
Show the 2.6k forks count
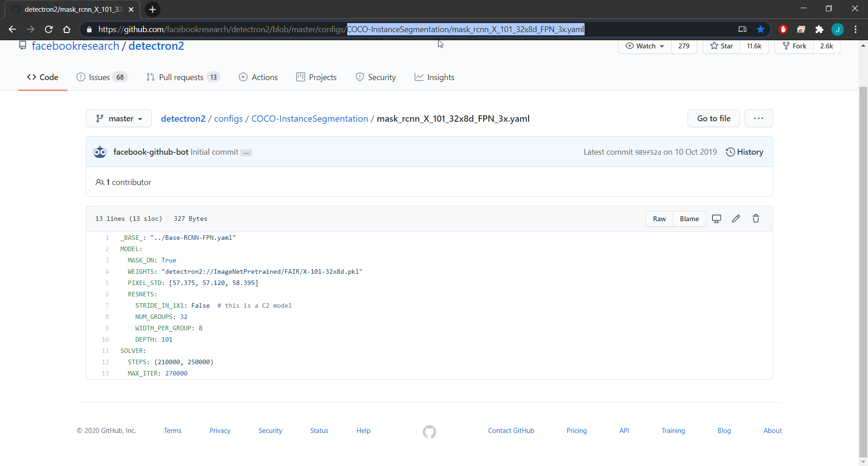click(827, 46)
